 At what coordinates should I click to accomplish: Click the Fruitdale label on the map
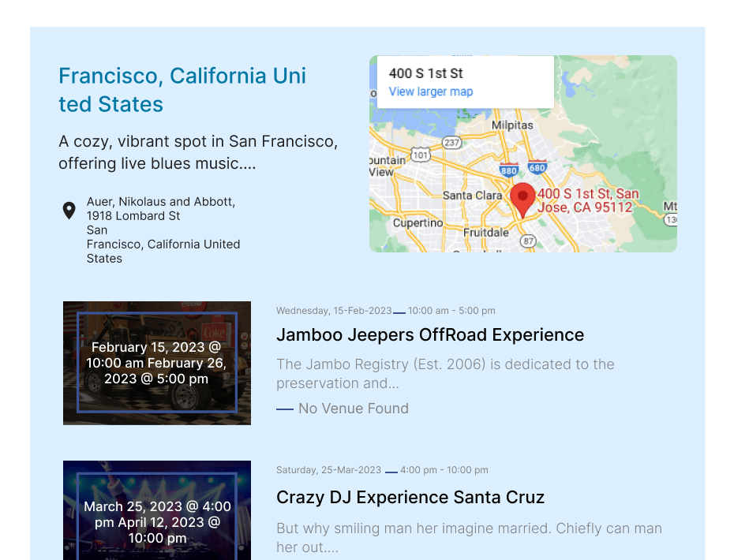point(485,233)
